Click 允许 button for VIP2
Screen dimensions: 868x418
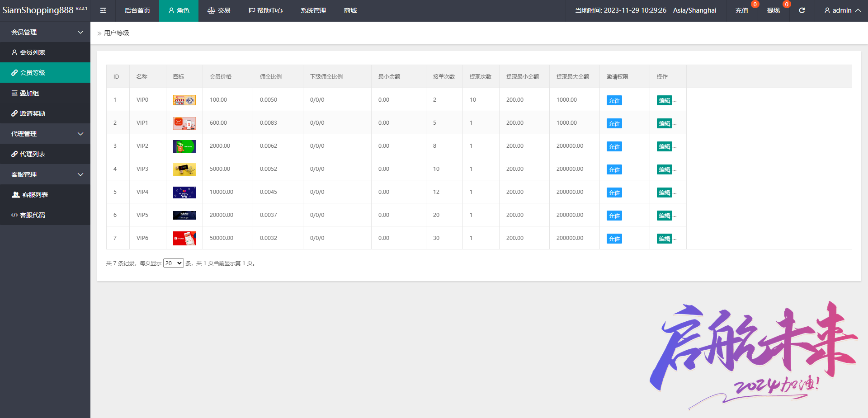[614, 146]
